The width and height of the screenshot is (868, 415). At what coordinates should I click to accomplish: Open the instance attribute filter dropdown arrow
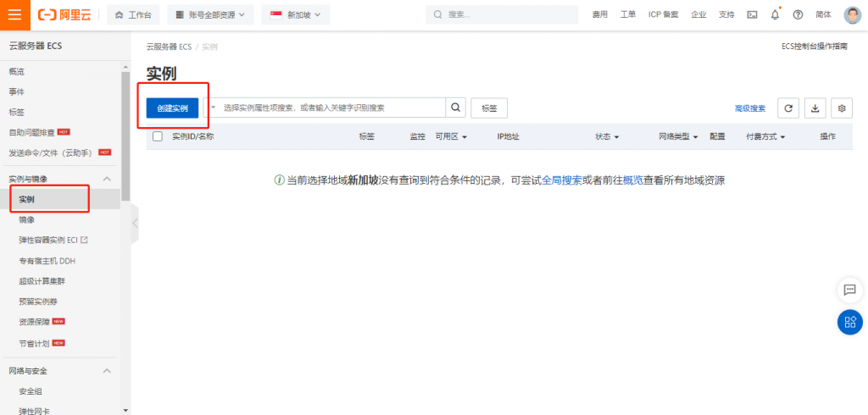(213, 108)
